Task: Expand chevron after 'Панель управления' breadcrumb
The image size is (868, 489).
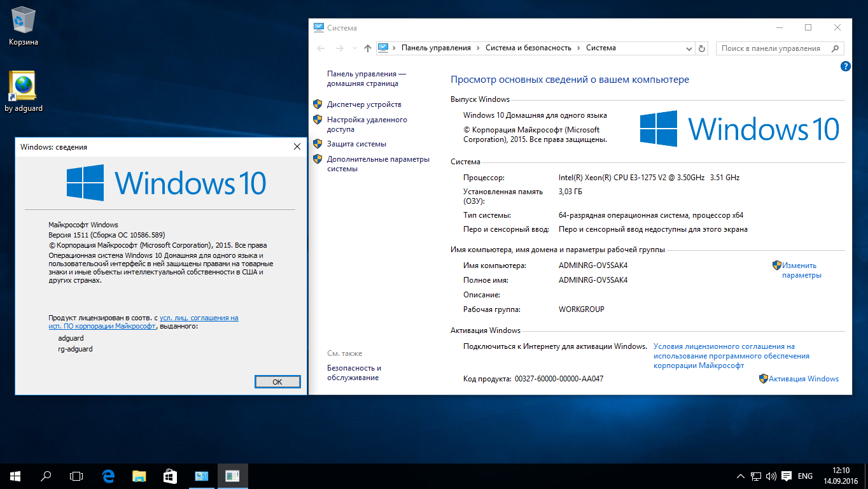Action: 479,48
